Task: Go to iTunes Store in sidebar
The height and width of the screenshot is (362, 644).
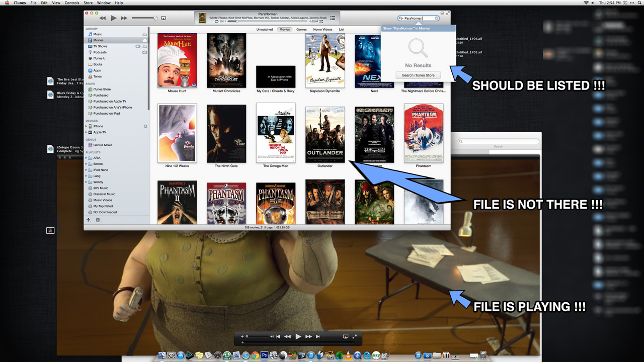Action: click(116, 89)
